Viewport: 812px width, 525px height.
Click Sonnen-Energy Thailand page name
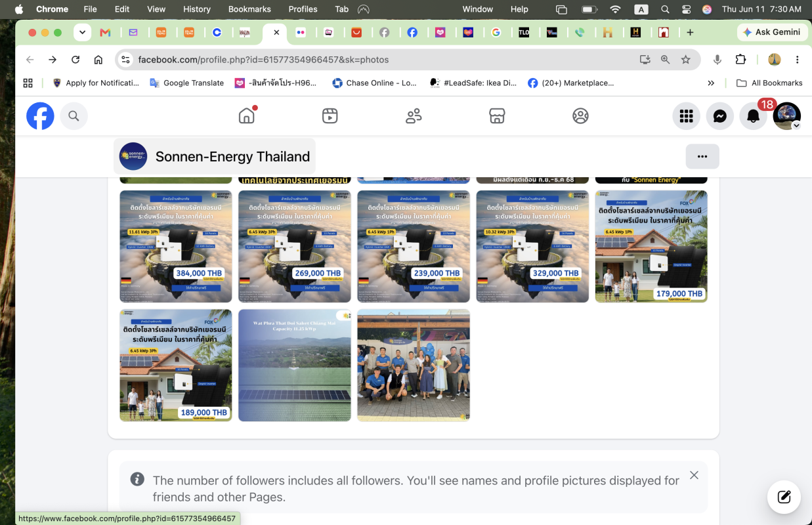[x=232, y=156]
